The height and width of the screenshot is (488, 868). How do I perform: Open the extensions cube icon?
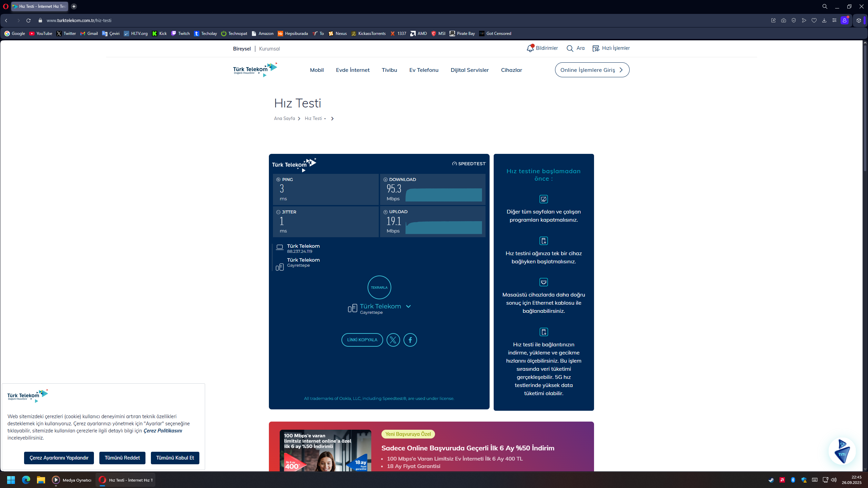tap(859, 21)
